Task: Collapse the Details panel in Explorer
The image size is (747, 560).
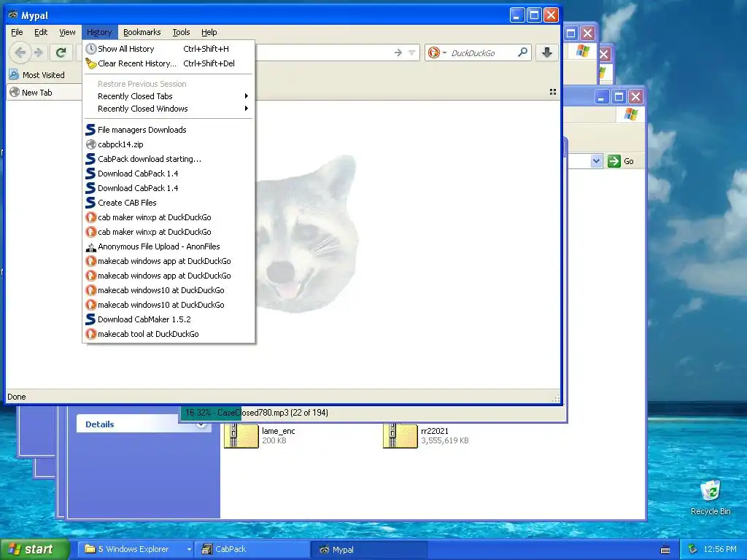Action: [x=201, y=424]
